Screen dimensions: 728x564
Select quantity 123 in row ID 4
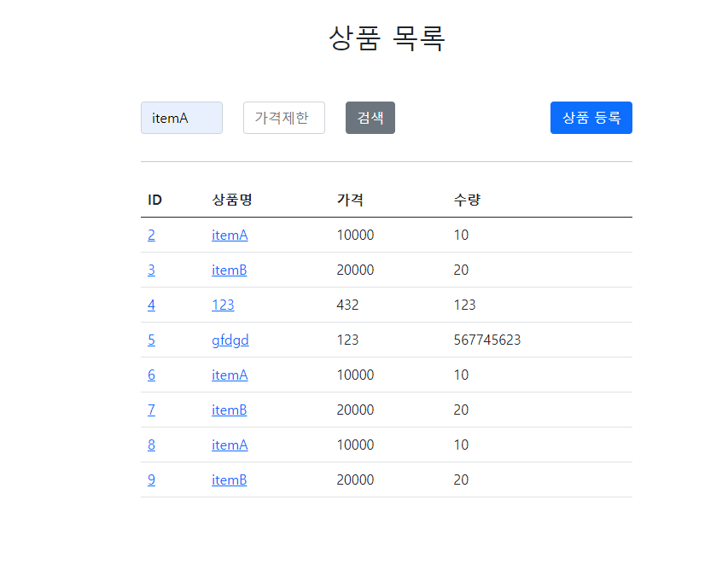465,305
